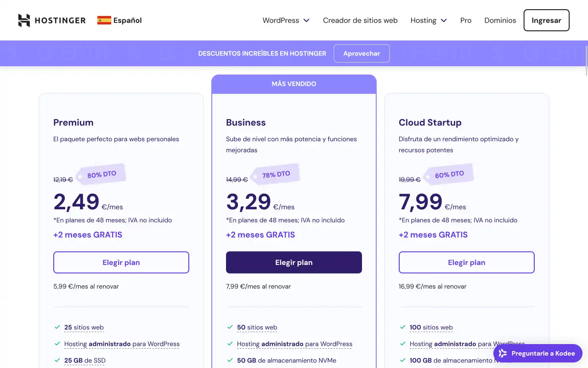Click the 78% DTO discount tag
588x368 pixels.
coord(275,175)
